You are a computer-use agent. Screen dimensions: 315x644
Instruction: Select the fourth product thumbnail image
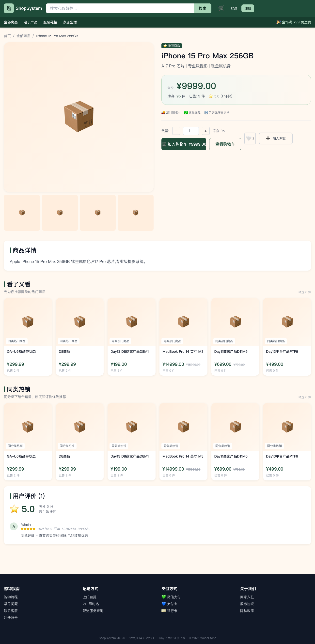tap(136, 213)
